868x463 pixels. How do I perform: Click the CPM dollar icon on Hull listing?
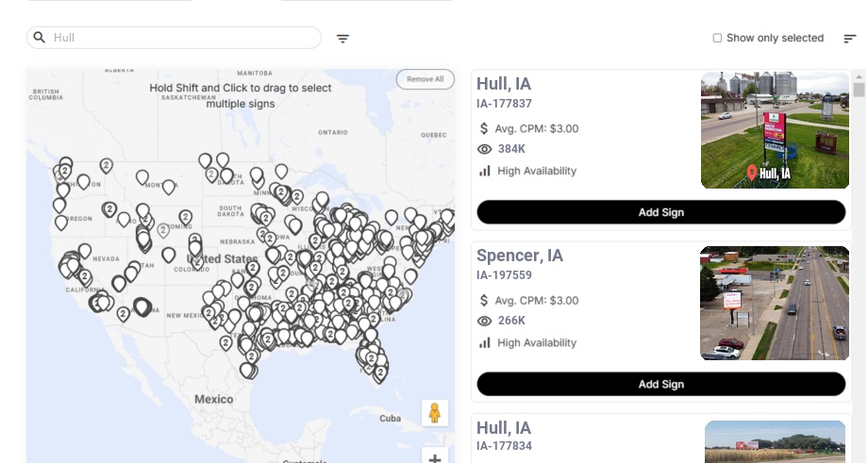tap(484, 129)
